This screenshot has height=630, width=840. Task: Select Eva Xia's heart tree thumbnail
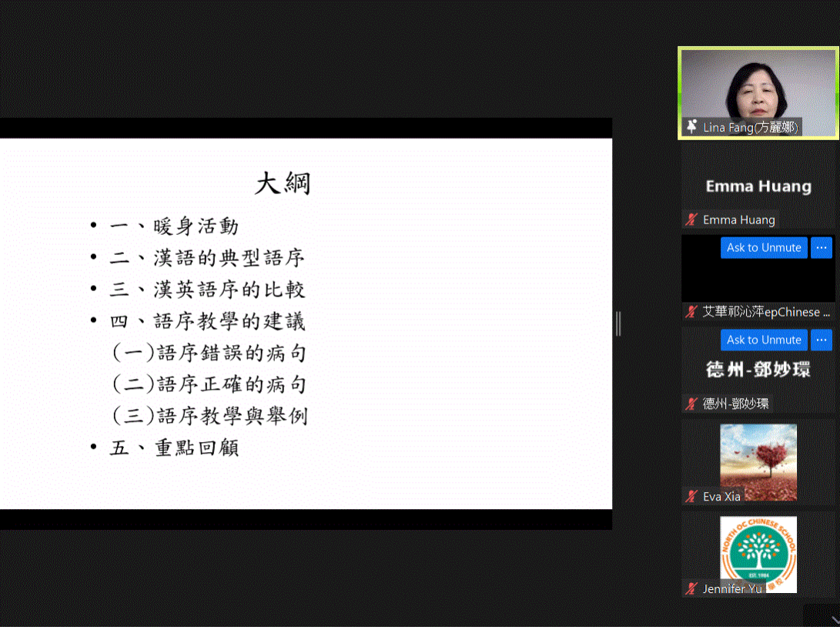pyautogui.click(x=758, y=461)
